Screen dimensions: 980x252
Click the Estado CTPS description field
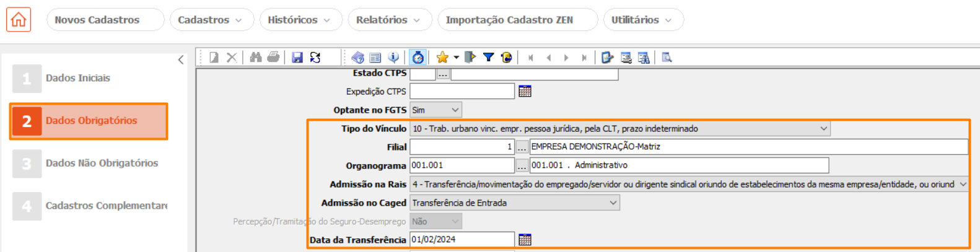(x=535, y=74)
